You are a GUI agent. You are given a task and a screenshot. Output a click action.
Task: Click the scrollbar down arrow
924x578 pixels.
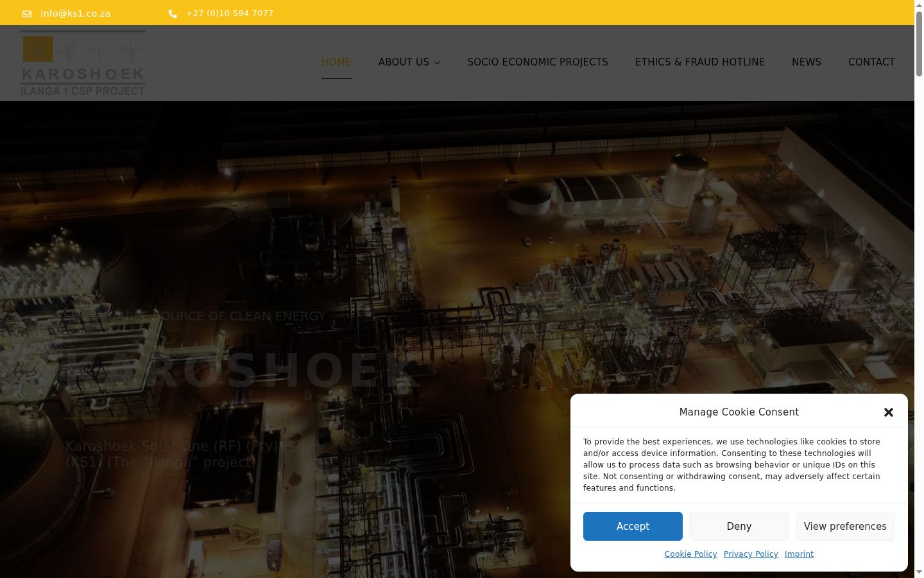tap(919, 573)
